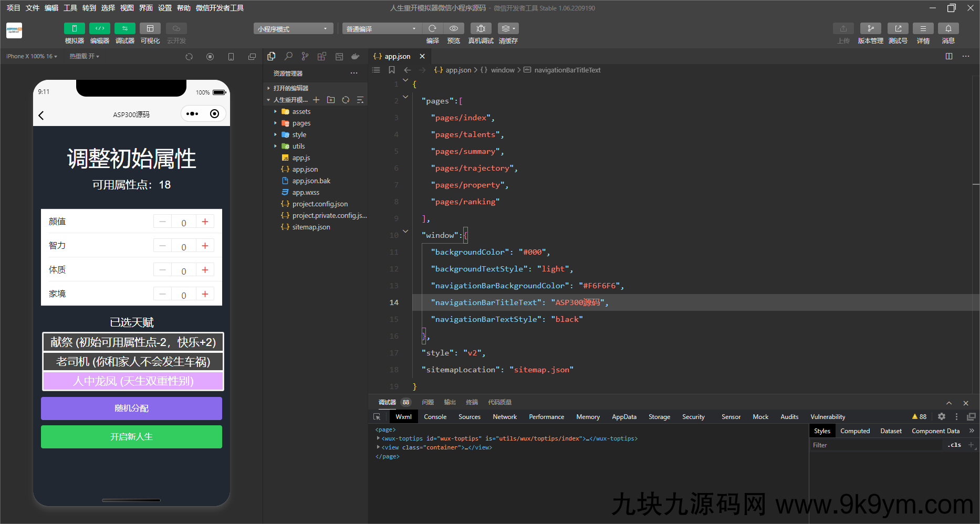Increase 智力 with plus button

205,246
